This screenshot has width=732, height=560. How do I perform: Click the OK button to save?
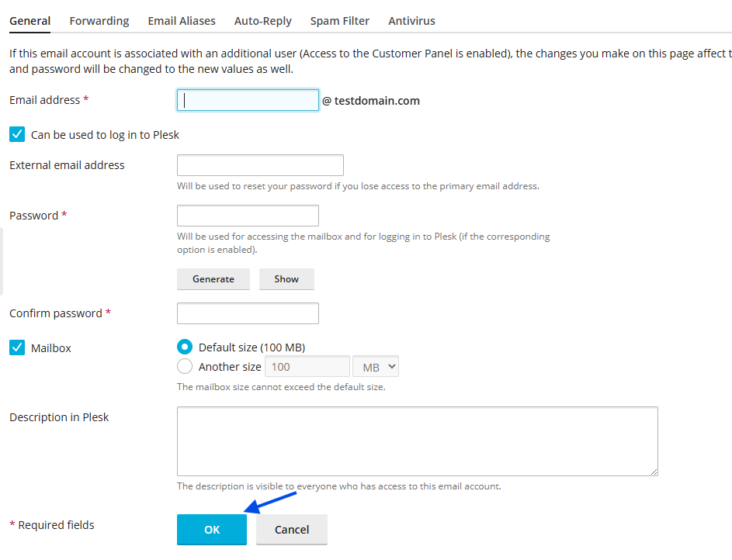pos(212,529)
